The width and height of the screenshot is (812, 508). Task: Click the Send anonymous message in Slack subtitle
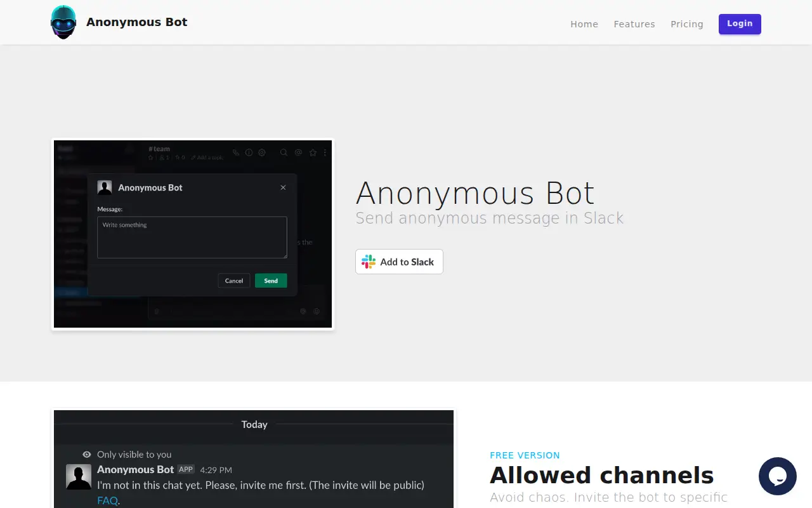(489, 218)
